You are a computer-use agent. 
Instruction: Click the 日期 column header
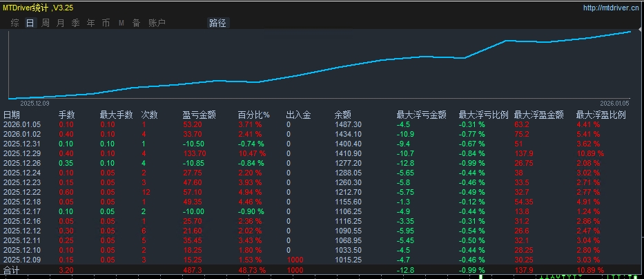[12, 115]
